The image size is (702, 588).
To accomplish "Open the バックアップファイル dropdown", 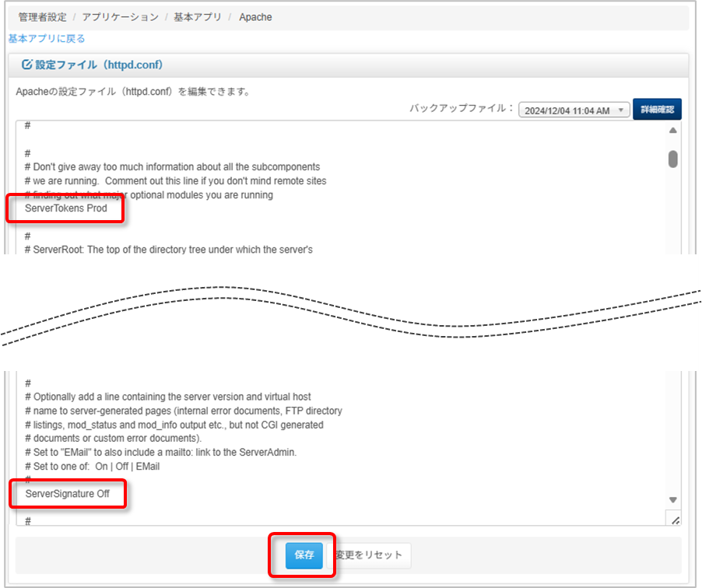I will (574, 109).
